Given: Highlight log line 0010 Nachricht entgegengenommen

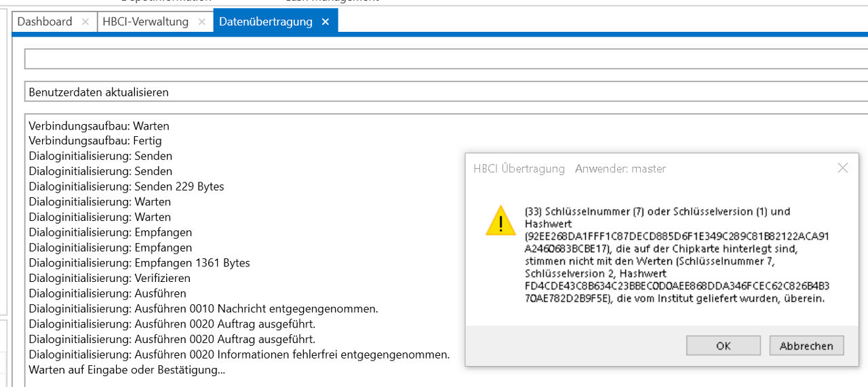Looking at the screenshot, I should pyautogui.click(x=203, y=309).
